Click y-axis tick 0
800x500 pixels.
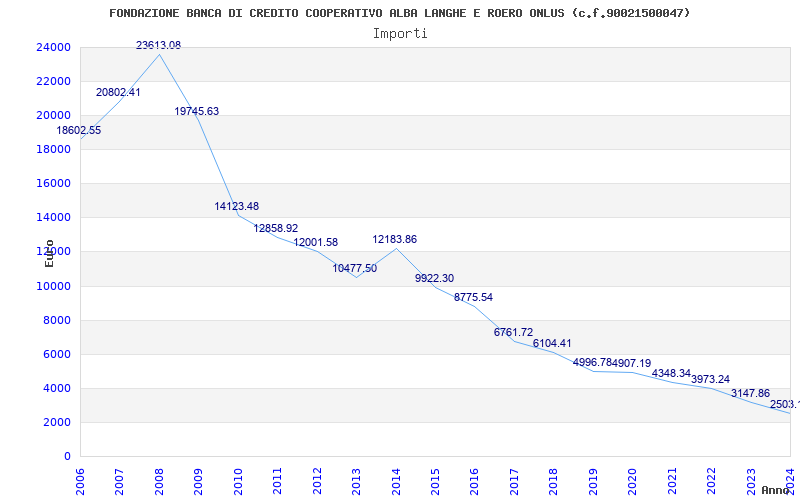pyautogui.click(x=67, y=457)
